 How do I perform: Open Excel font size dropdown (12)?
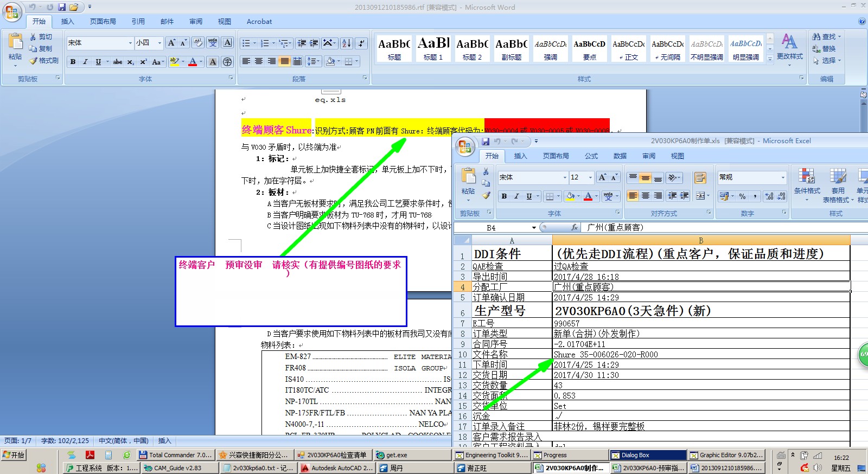591,177
